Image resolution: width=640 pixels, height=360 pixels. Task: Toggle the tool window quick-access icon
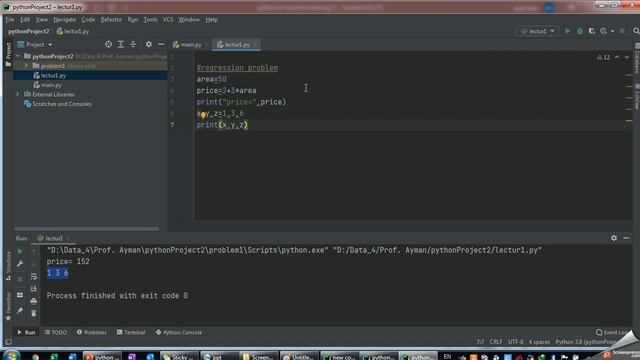[x=8, y=342]
